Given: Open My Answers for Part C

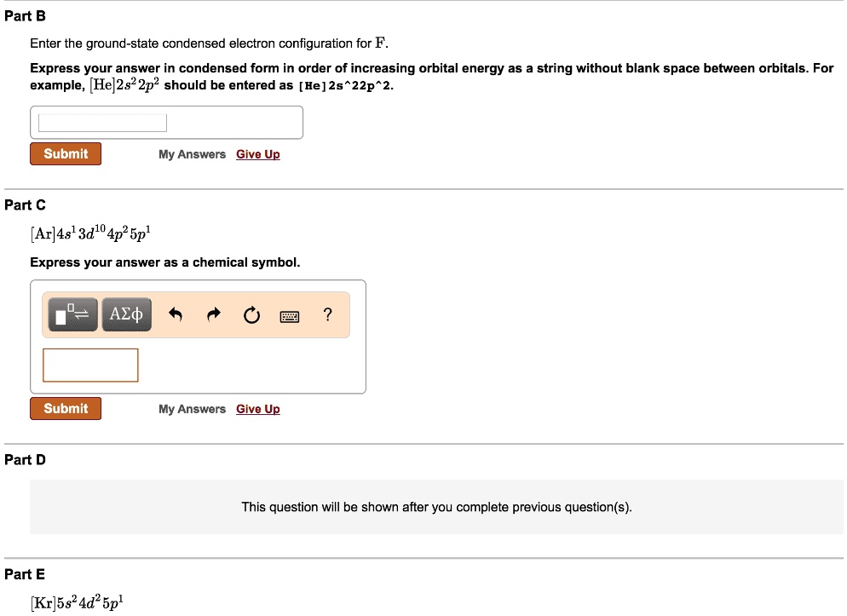Looking at the screenshot, I should [192, 409].
